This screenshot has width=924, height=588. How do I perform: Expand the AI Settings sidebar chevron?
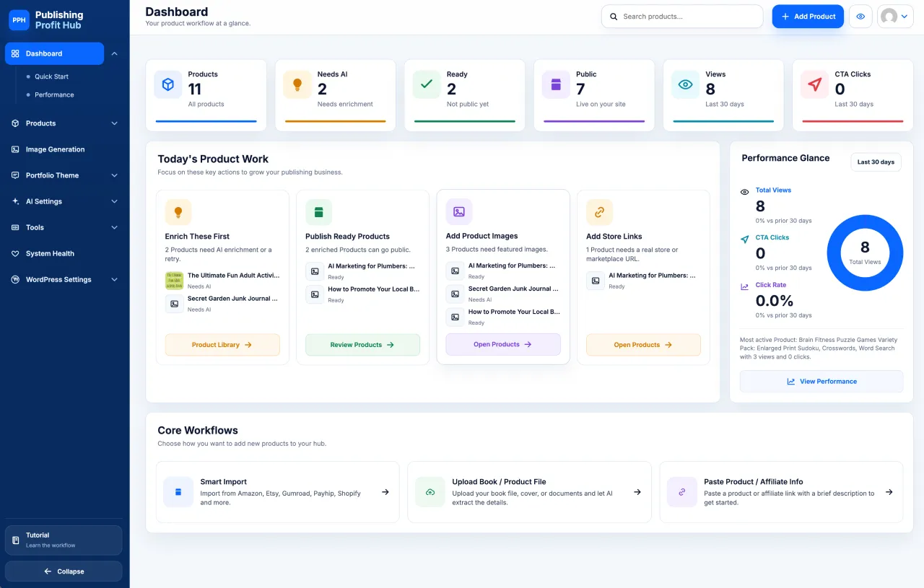(x=114, y=201)
